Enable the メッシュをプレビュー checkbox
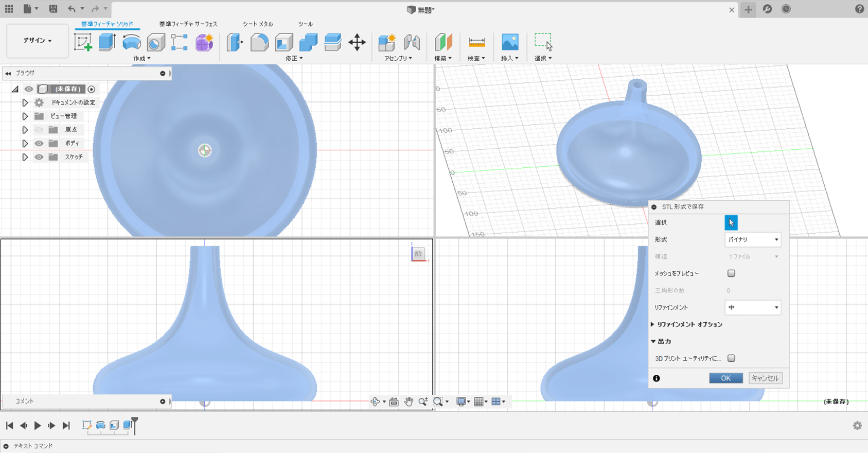 click(x=731, y=273)
